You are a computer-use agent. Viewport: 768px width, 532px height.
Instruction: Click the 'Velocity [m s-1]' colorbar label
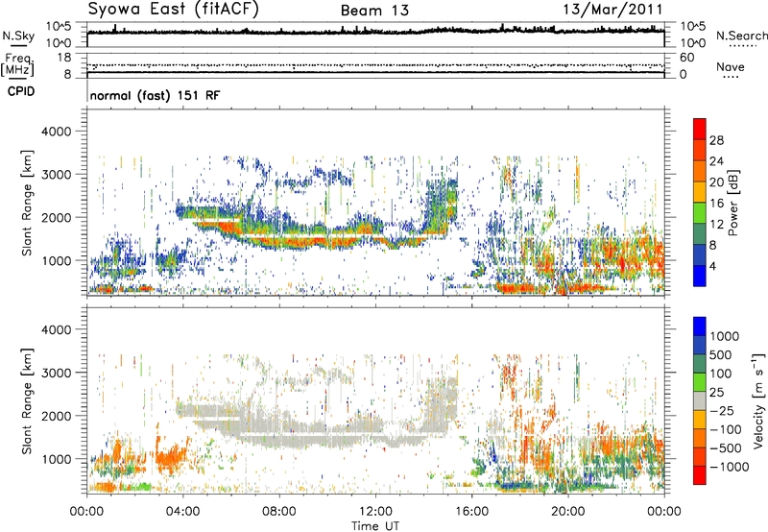[x=758, y=400]
